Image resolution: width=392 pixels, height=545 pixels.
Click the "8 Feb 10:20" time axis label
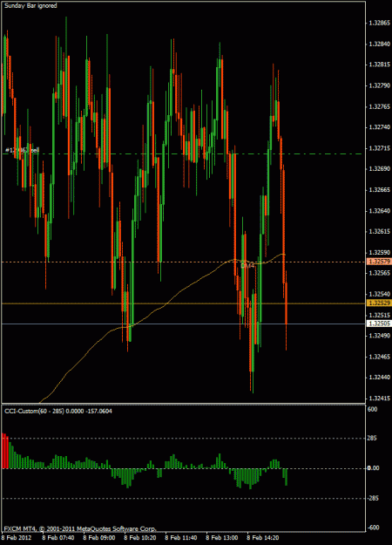[x=140, y=538]
